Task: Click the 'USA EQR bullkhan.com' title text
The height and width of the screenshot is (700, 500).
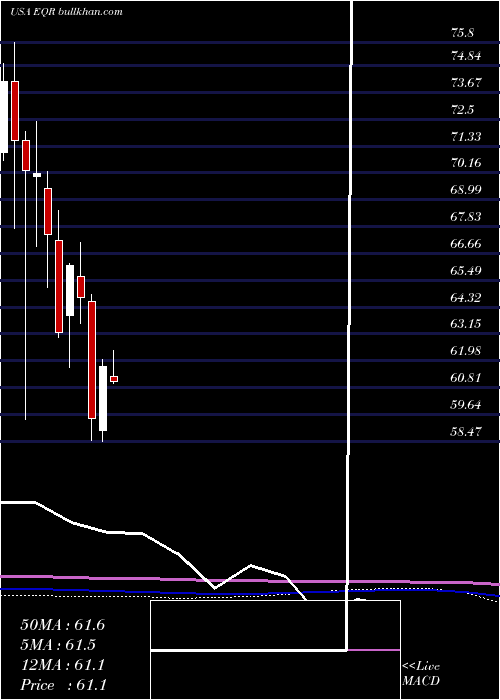Action: [x=66, y=12]
